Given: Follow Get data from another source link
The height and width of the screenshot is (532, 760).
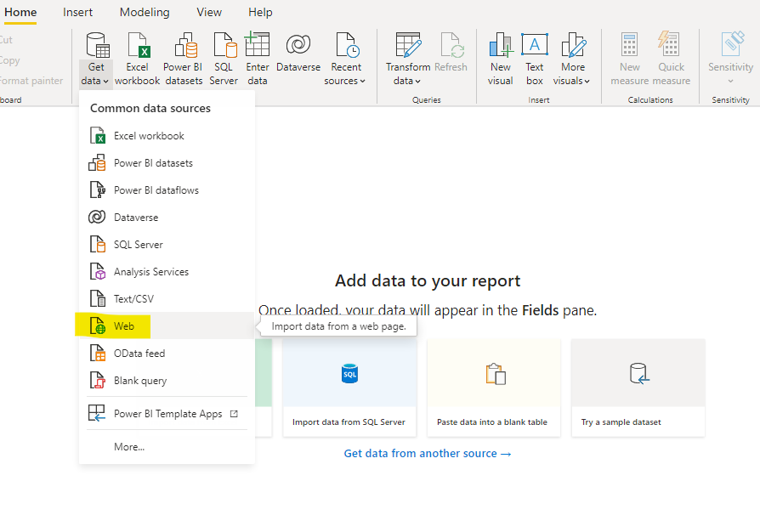Looking at the screenshot, I should click(428, 454).
